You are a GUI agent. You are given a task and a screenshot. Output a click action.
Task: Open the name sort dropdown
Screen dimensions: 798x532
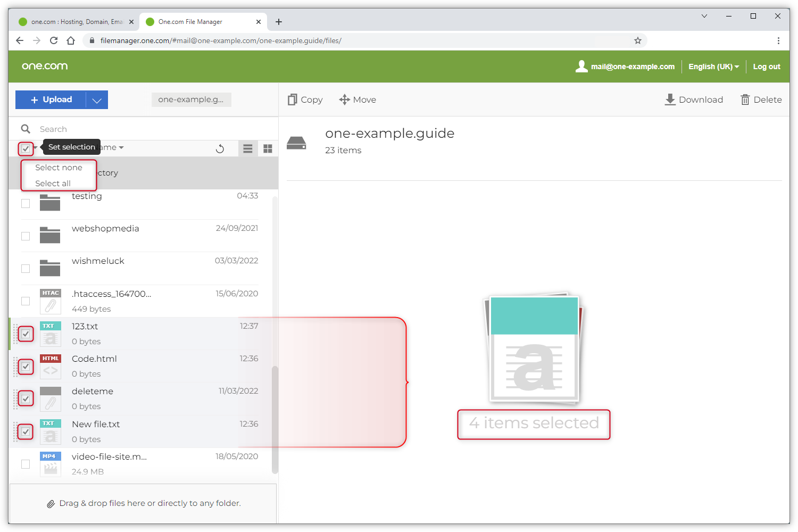coord(113,148)
